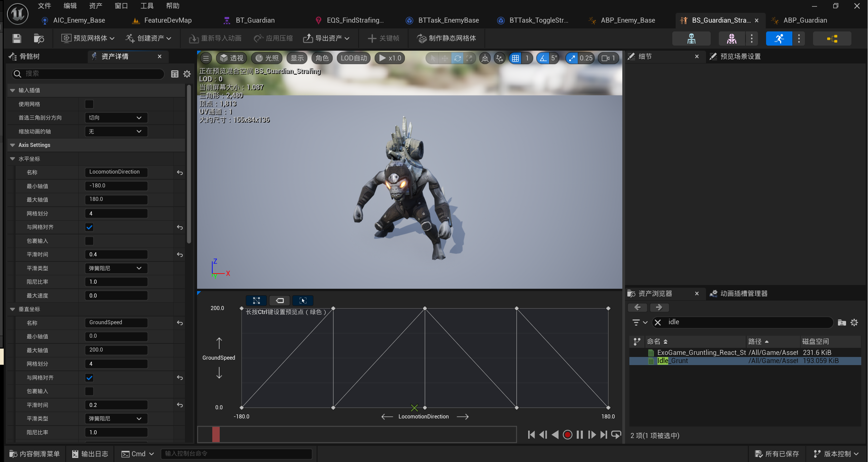
Task: Click the record button in playback controls
Action: click(x=567, y=435)
